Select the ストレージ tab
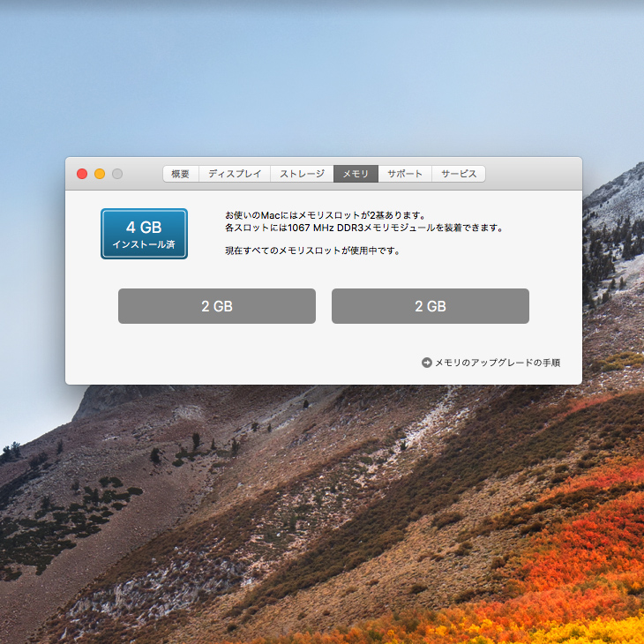The image size is (644, 644). 302,174
